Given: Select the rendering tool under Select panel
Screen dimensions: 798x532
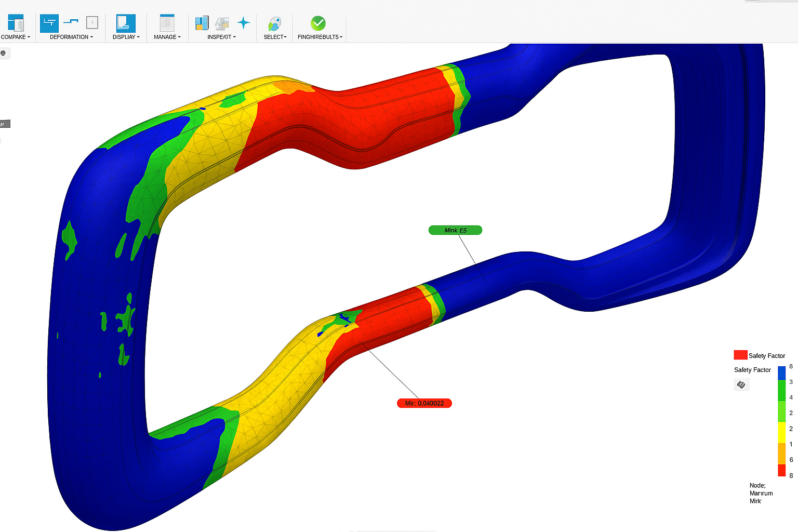Looking at the screenshot, I should pyautogui.click(x=274, y=23).
